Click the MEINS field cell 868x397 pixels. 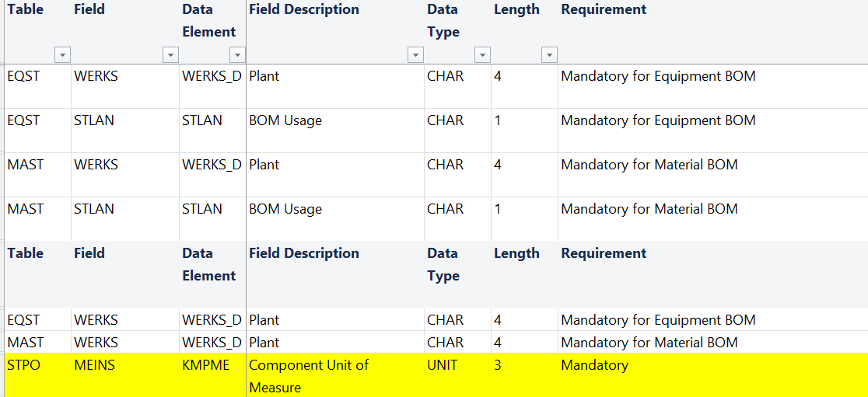[x=94, y=365]
